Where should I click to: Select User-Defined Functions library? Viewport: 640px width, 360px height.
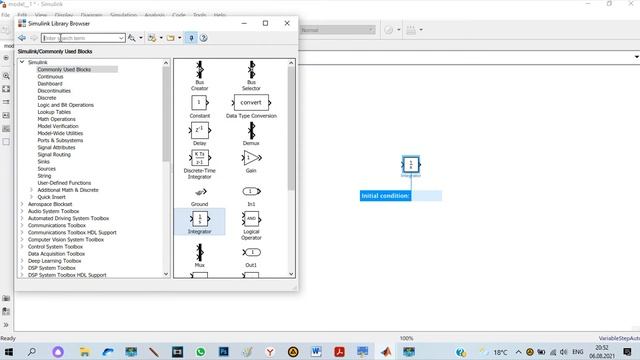(64, 183)
